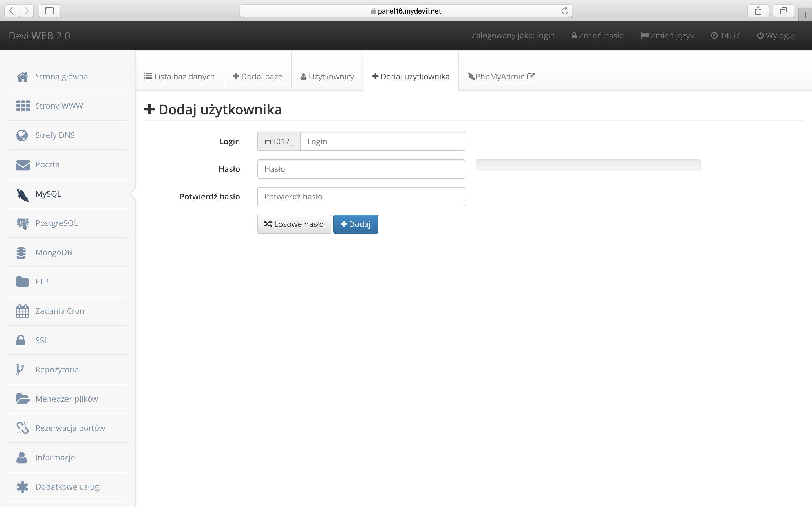The height and width of the screenshot is (507, 812).
Task: Open Repozytoria via git branch icon
Action: click(20, 369)
